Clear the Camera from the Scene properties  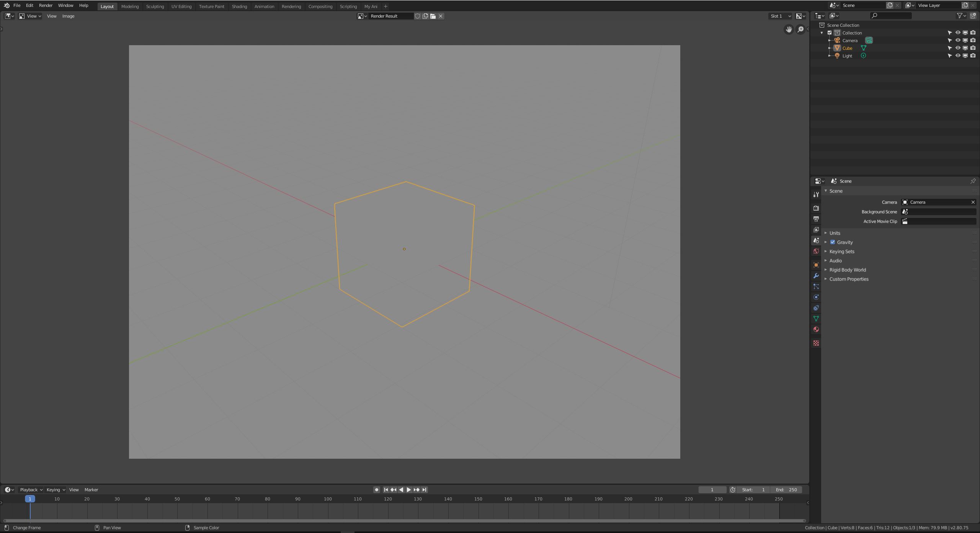click(x=972, y=202)
